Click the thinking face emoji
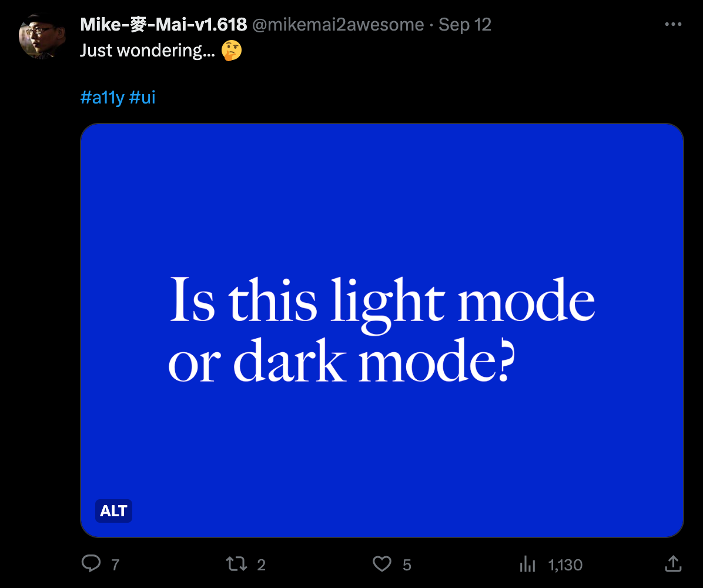The width and height of the screenshot is (703, 588). click(x=232, y=50)
